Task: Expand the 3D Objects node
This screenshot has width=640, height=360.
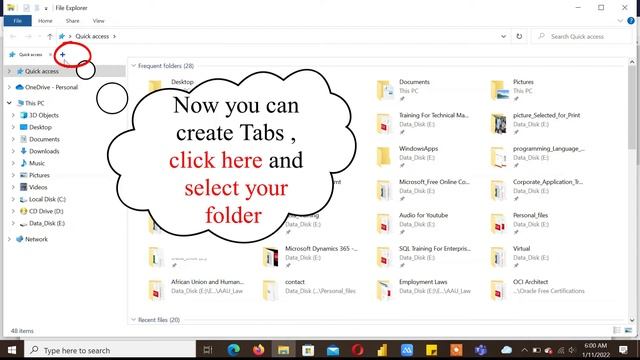Action: (x=13, y=115)
